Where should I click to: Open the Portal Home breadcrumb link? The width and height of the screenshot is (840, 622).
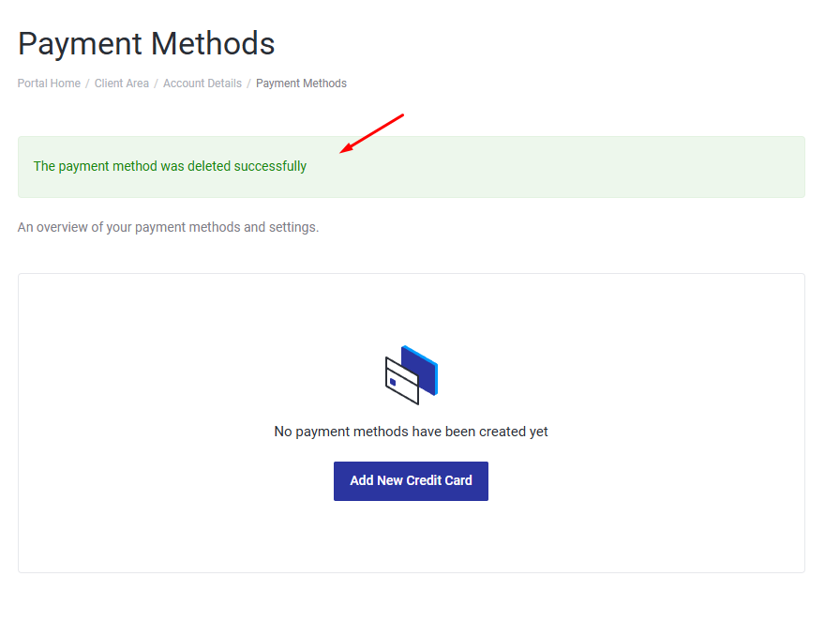[49, 83]
